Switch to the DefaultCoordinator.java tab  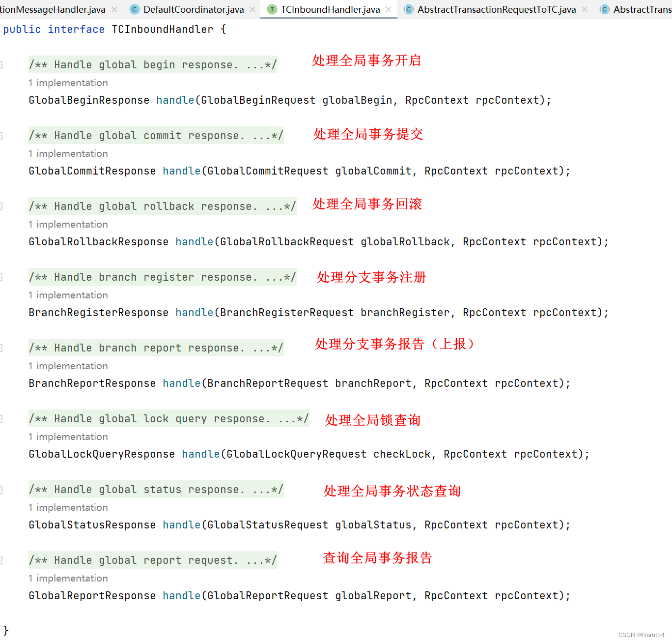click(193, 9)
